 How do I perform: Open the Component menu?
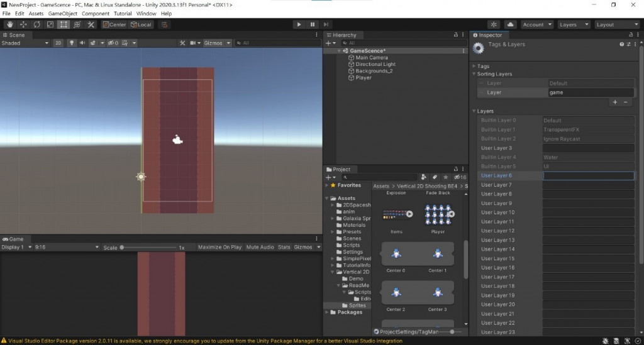pyautogui.click(x=96, y=14)
